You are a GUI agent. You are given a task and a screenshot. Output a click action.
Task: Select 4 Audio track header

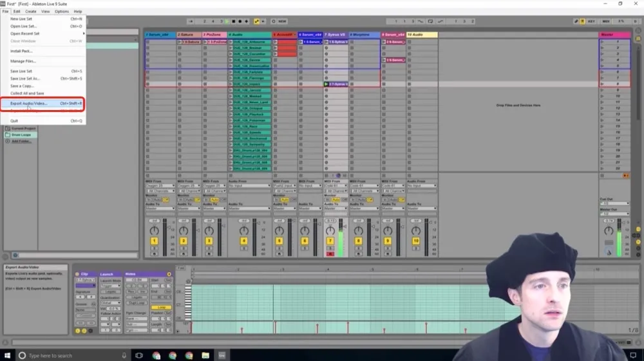[x=249, y=35]
